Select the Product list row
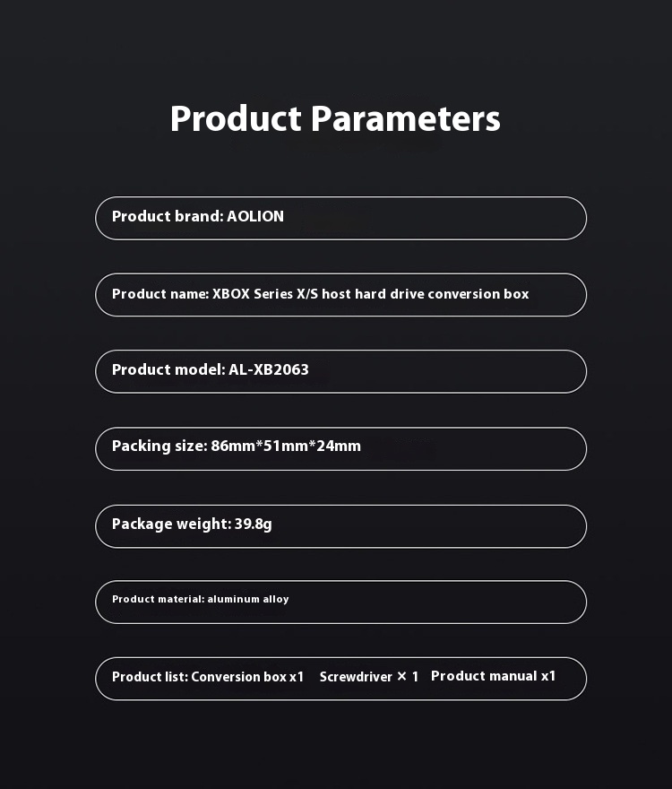The height and width of the screenshot is (789, 672). pyautogui.click(x=340, y=679)
